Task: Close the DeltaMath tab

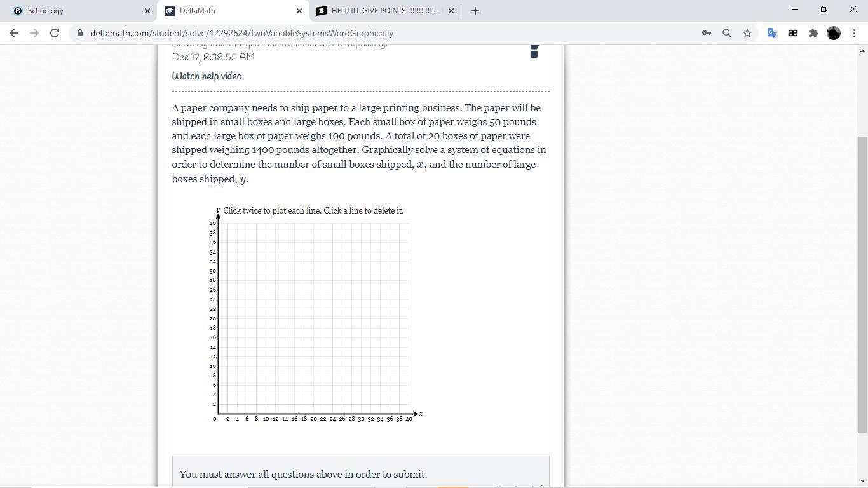Action: [299, 11]
